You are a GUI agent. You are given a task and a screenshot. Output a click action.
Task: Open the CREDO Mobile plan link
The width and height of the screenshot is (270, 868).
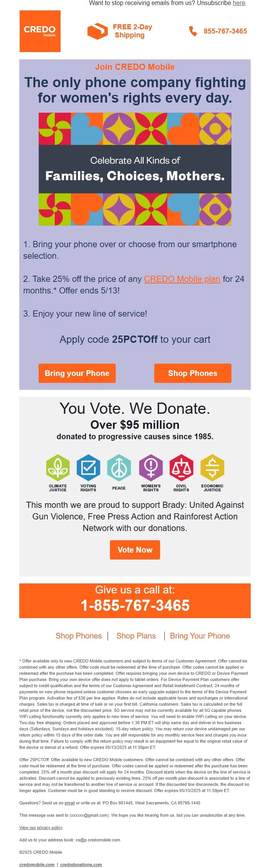182,279
